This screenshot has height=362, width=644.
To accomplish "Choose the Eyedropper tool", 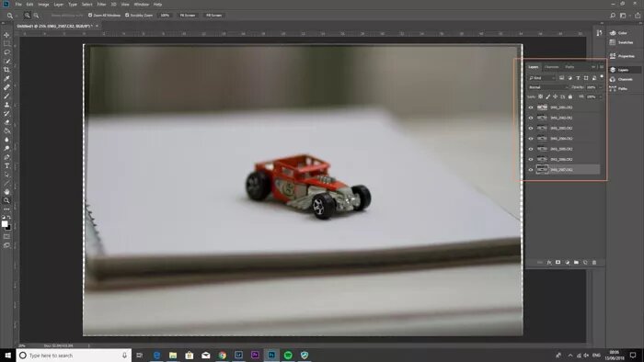I will pos(6,78).
